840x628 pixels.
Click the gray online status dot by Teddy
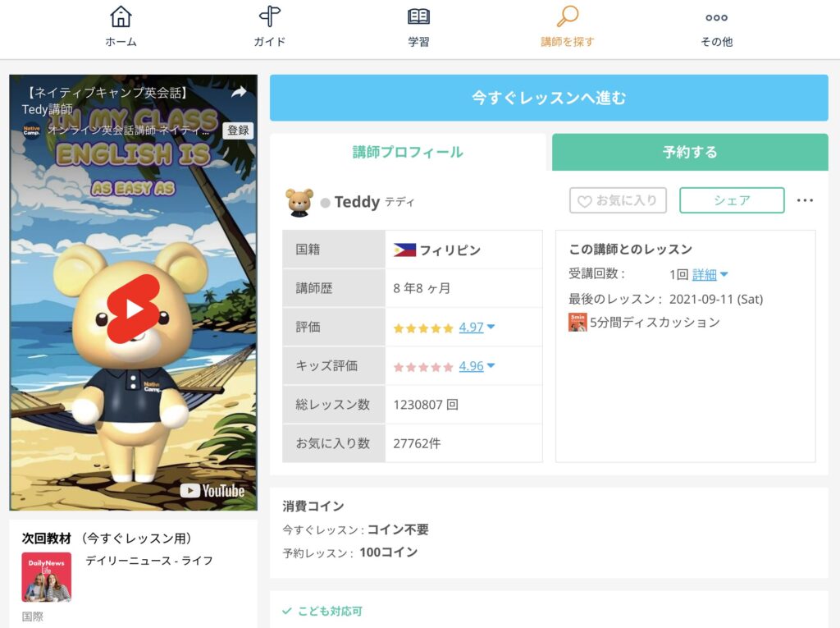click(325, 203)
